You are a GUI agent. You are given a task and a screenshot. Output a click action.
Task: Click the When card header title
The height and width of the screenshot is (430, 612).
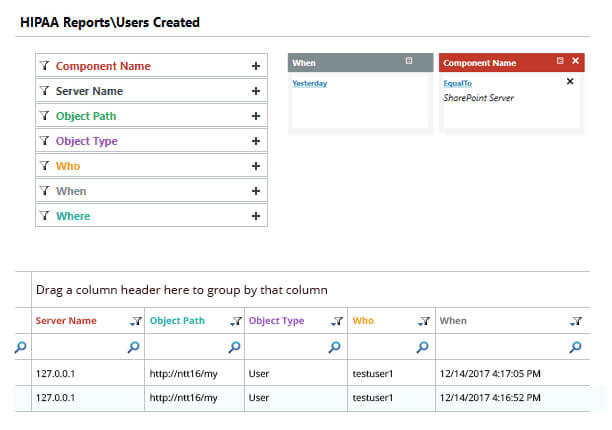304,63
